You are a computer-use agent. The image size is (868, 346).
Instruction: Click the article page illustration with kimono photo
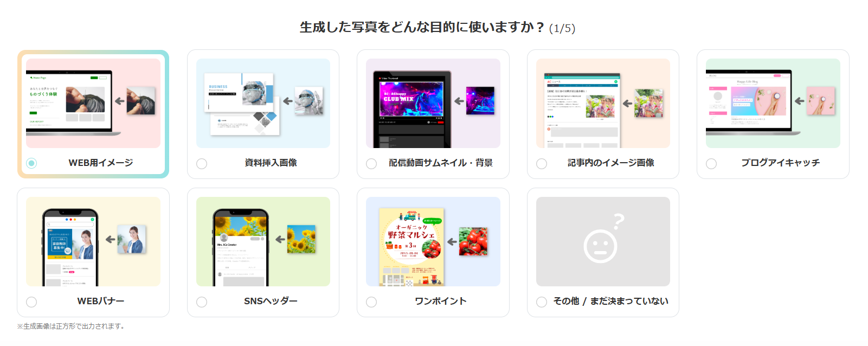tap(603, 103)
